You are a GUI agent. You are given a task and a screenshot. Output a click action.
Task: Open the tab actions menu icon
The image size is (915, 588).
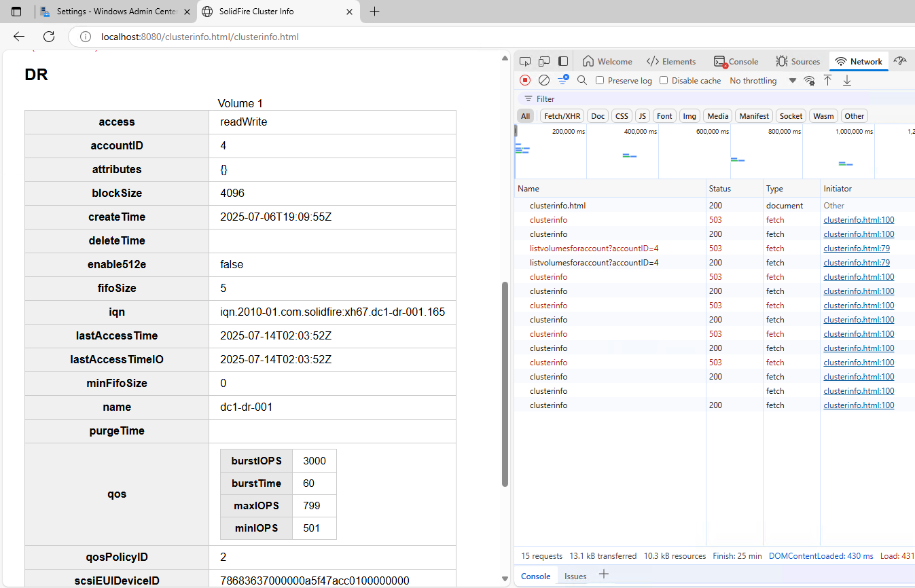click(16, 12)
